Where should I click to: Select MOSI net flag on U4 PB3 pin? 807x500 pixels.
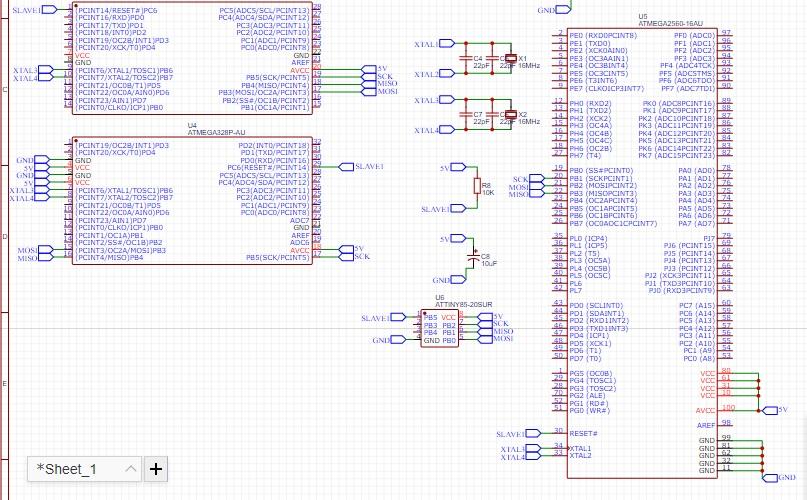pos(45,250)
